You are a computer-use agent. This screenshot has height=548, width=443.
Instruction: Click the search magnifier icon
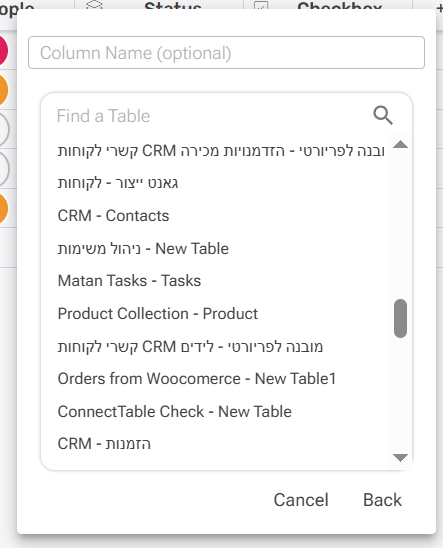pos(383,116)
